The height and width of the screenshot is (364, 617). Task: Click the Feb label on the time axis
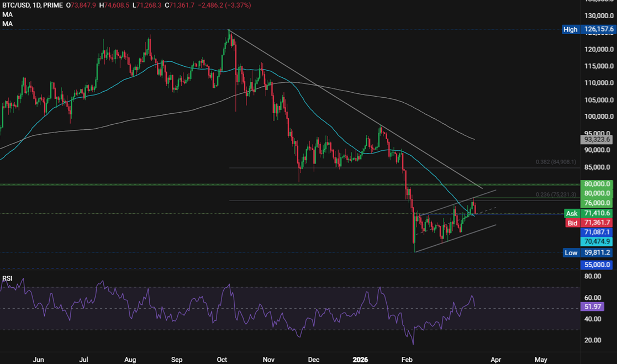pyautogui.click(x=407, y=359)
